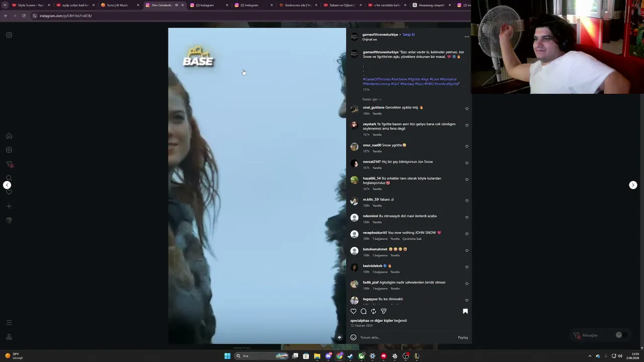Image resolution: width=644 pixels, height=362 pixels.
Task: Open Discord from the taskbar
Action: pyautogui.click(x=328, y=356)
